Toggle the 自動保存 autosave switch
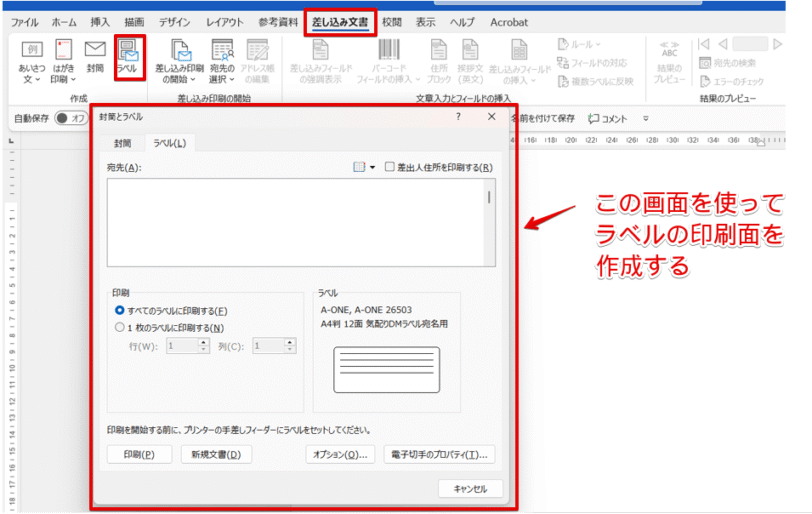The height and width of the screenshot is (514, 812). pos(71,118)
